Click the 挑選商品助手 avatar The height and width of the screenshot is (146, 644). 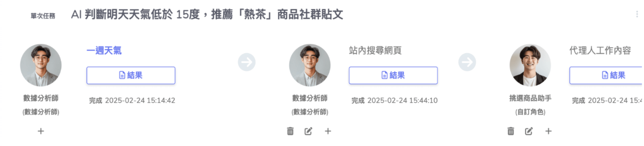[x=530, y=65]
